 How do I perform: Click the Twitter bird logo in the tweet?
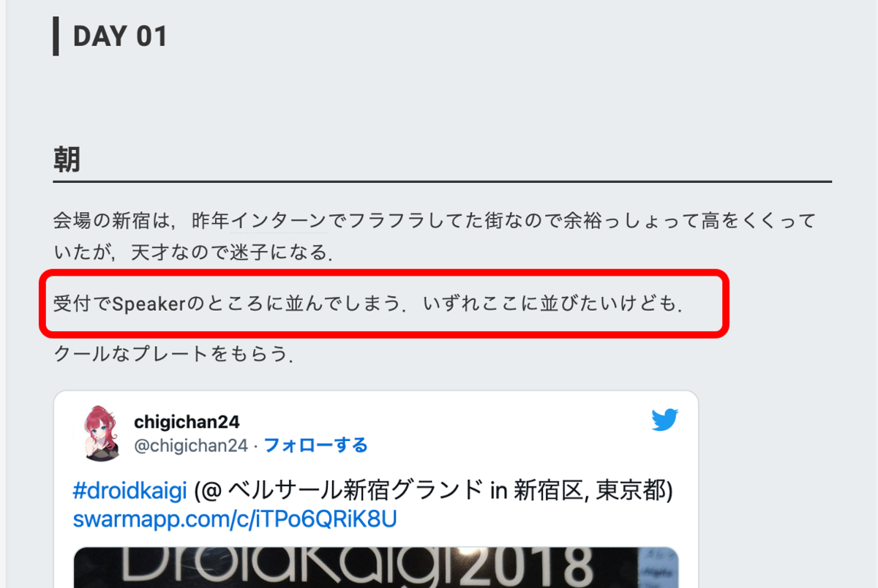pyautogui.click(x=664, y=421)
